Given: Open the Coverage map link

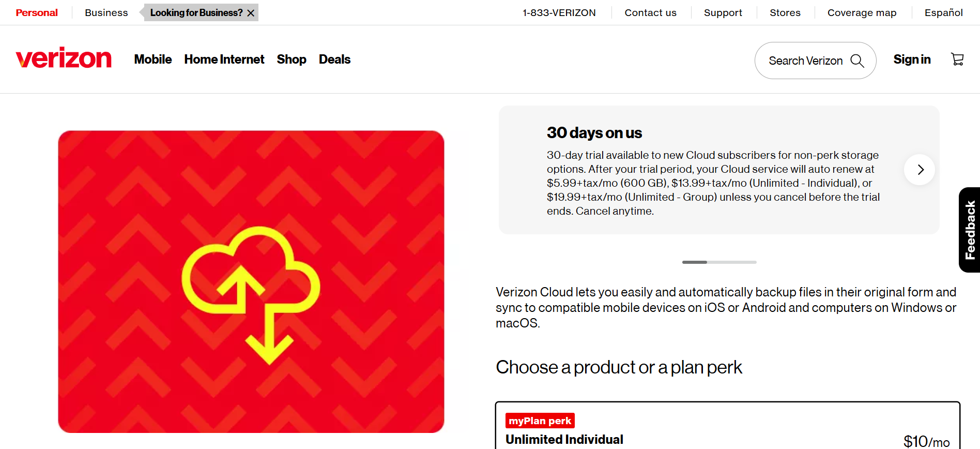Looking at the screenshot, I should pos(862,12).
